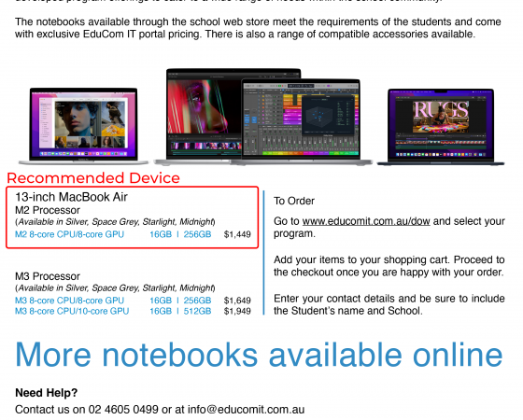Image resolution: width=523 pixels, height=420 pixels.
Task: Select the midnight MacBook showing RUGS
Action: 441,127
